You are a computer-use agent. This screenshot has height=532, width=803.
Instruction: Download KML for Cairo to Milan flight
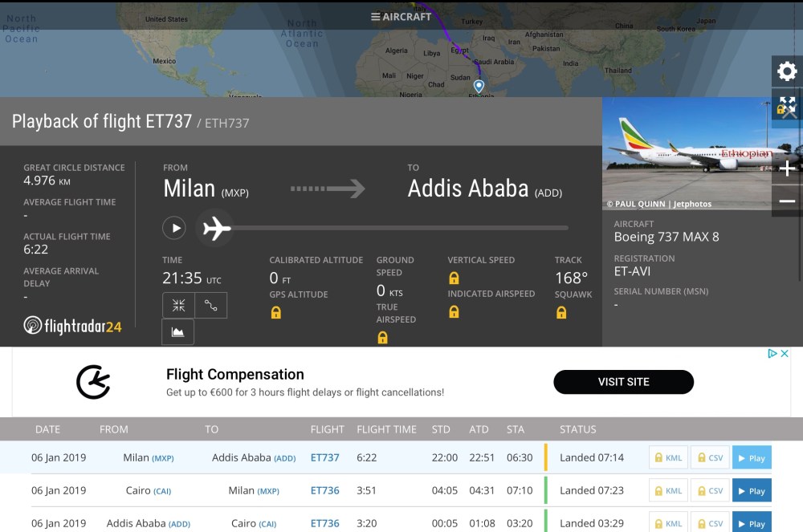[x=667, y=491]
